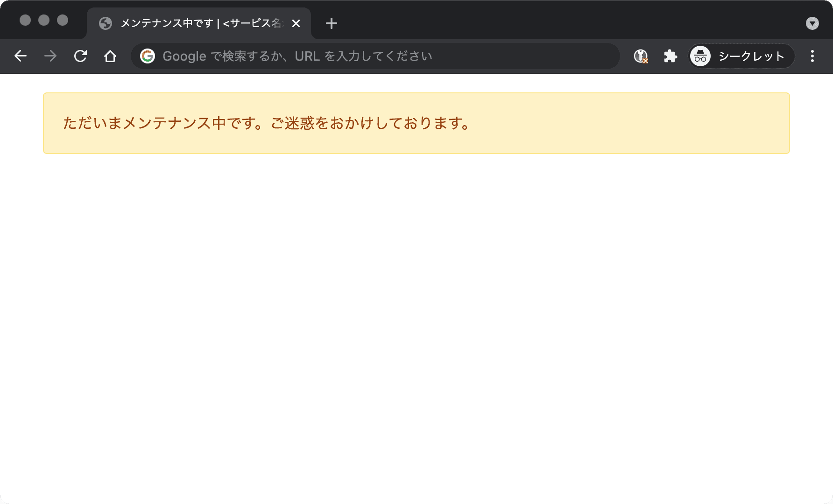Click the Google logo in address bar
Viewport: 833px width, 504px height.
pos(148,56)
